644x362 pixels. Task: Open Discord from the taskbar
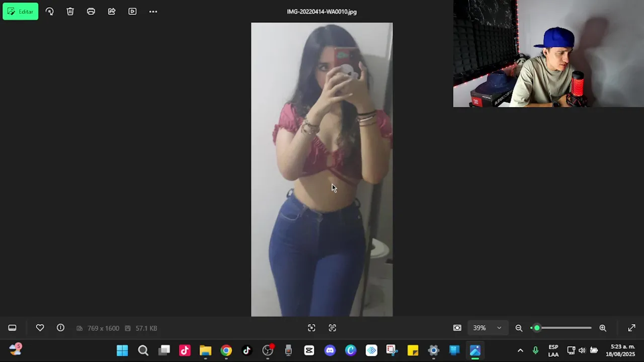click(330, 350)
